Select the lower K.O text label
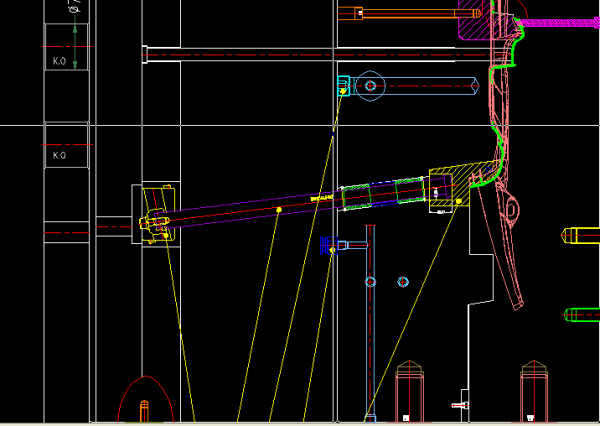This screenshot has height=426, width=600. click(x=59, y=155)
